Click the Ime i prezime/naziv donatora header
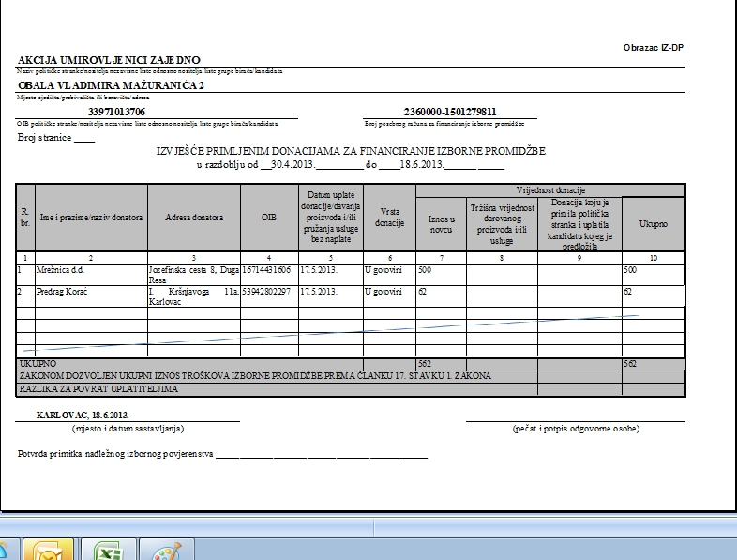 [x=91, y=218]
